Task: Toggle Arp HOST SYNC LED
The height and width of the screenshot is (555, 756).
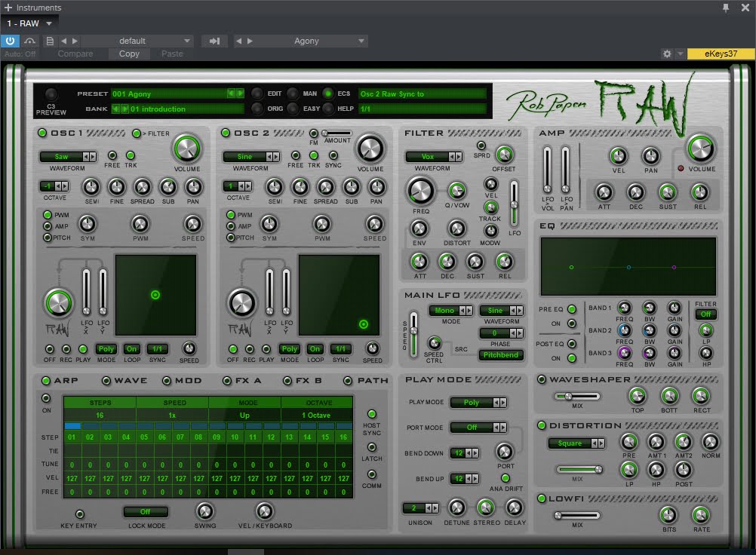Action: click(372, 414)
